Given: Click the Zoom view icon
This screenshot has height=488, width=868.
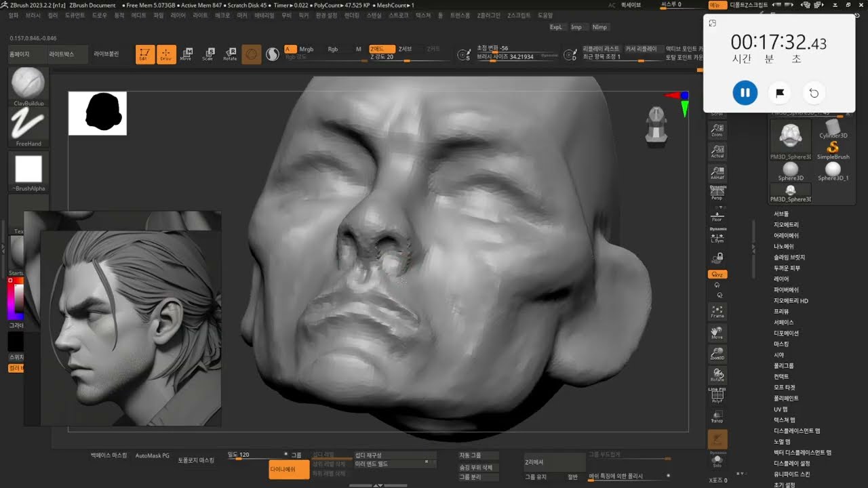Looking at the screenshot, I should [x=717, y=130].
